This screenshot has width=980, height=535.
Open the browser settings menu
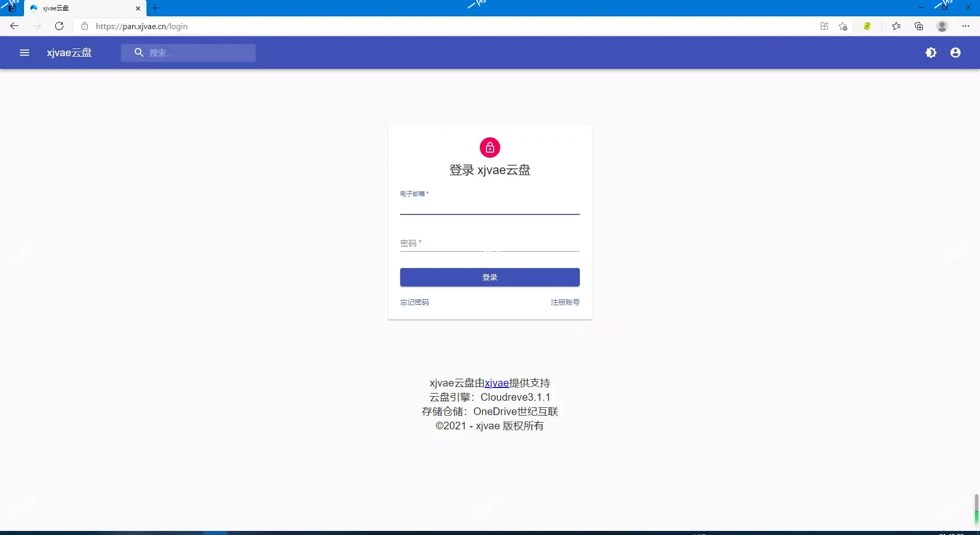(x=965, y=26)
